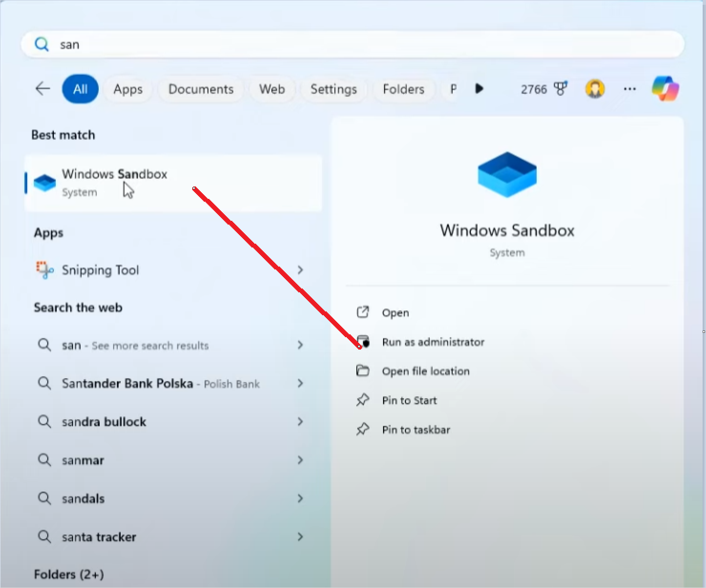706x588 pixels.
Task: Click the Pin to taskbar pin icon
Action: (x=363, y=429)
